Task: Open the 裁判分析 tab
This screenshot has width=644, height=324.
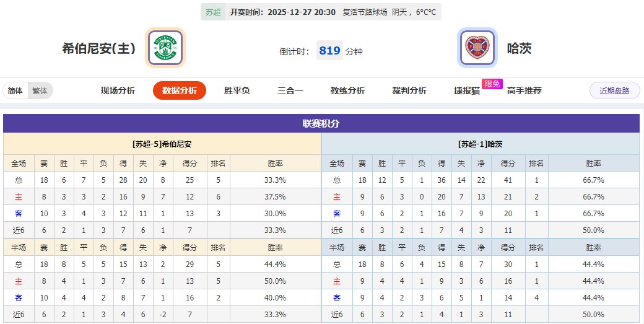Action: click(x=409, y=90)
